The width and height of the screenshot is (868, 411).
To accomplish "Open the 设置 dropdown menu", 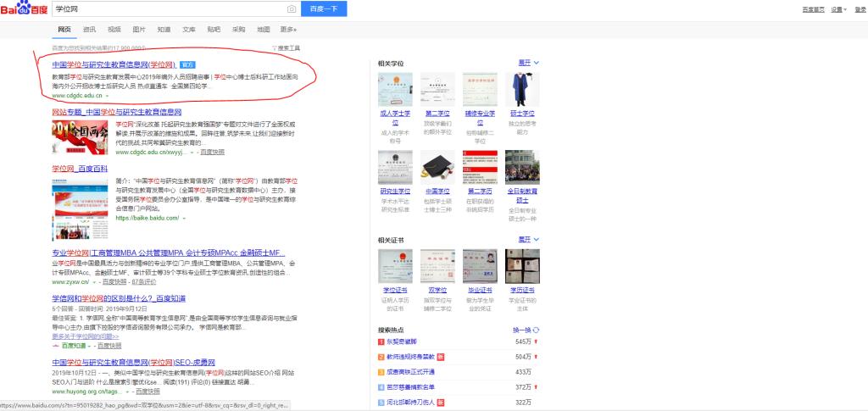I will 837,9.
